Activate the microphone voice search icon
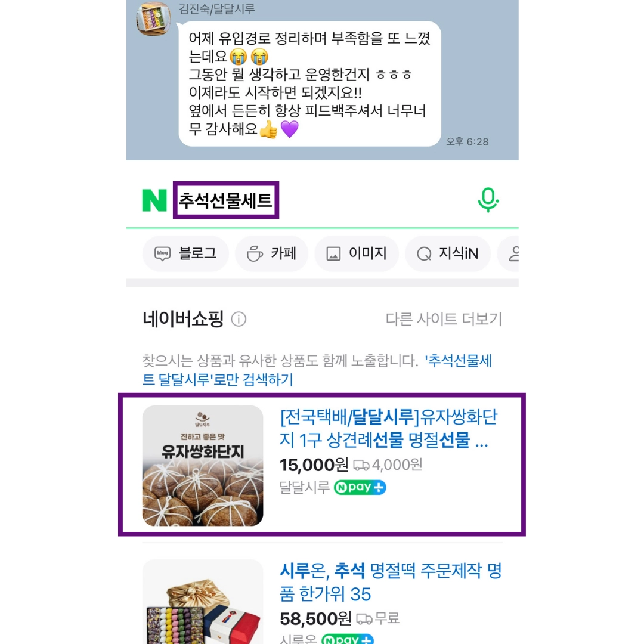Viewport: 644px width, 644px height. 488,200
